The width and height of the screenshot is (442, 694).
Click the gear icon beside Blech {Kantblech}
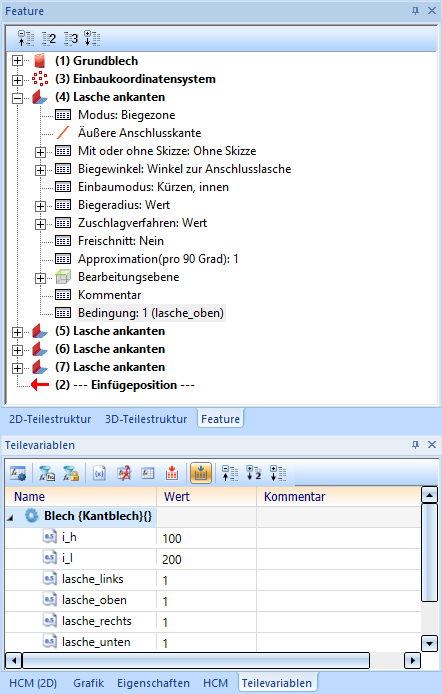pos(31,516)
